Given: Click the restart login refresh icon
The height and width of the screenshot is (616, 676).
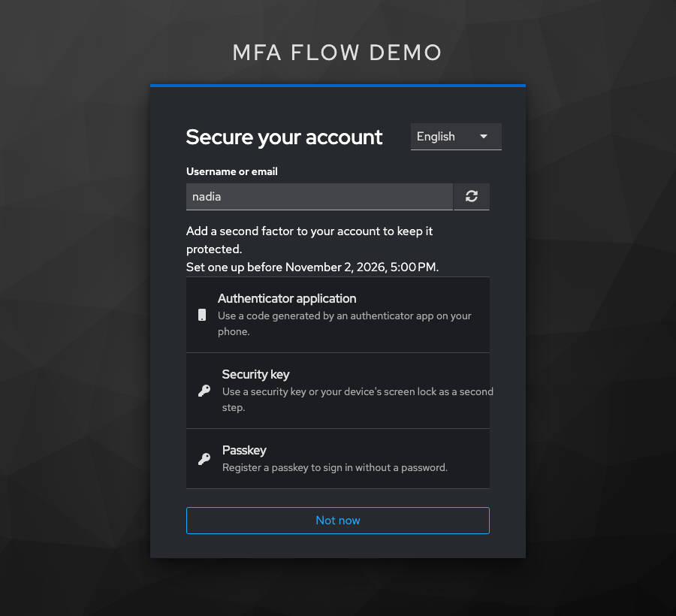Looking at the screenshot, I should click(x=471, y=197).
